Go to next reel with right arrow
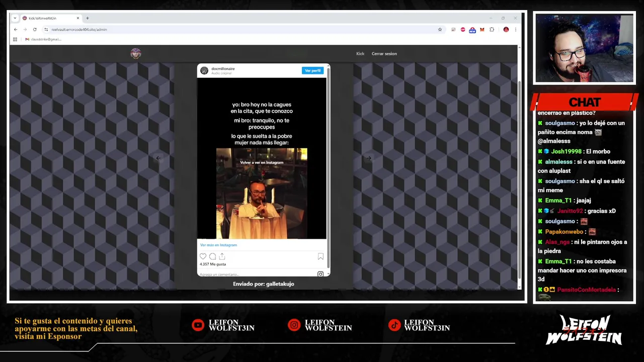Image resolution: width=644 pixels, height=362 pixels. [x=368, y=158]
